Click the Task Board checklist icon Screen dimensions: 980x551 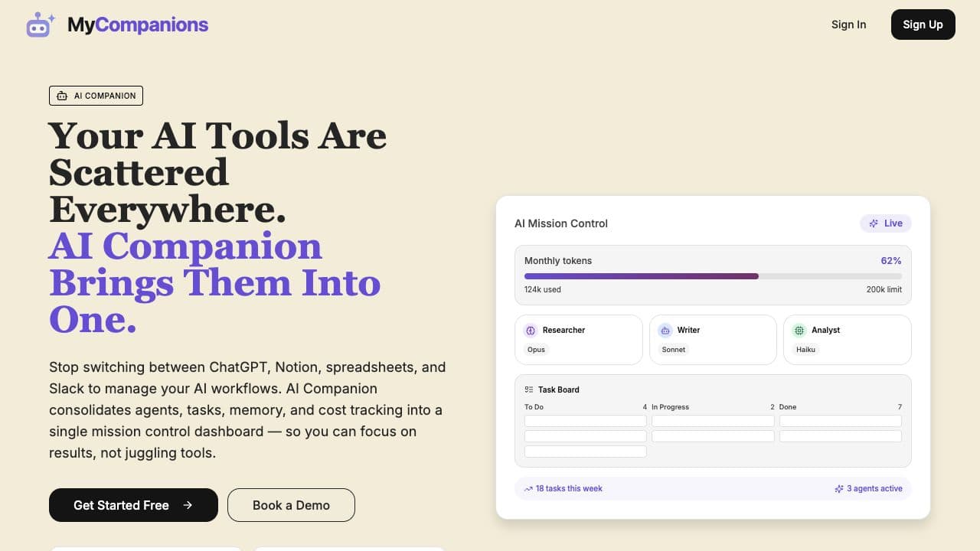tap(529, 390)
